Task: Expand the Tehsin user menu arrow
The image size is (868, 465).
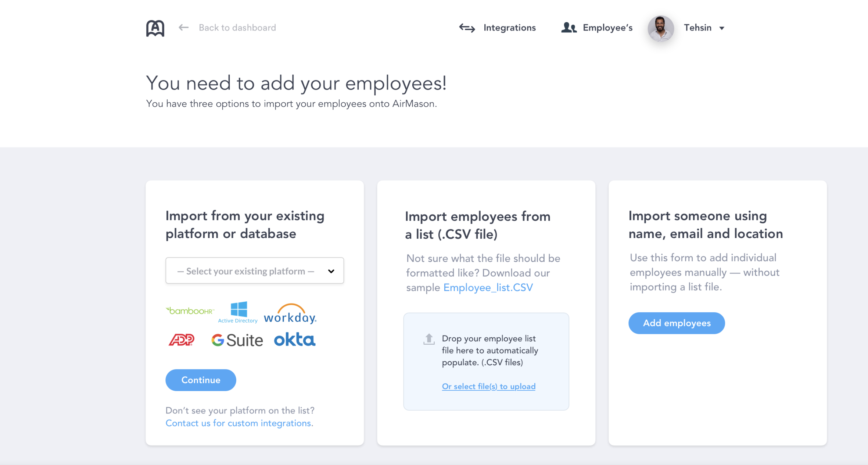Action: [x=722, y=28]
